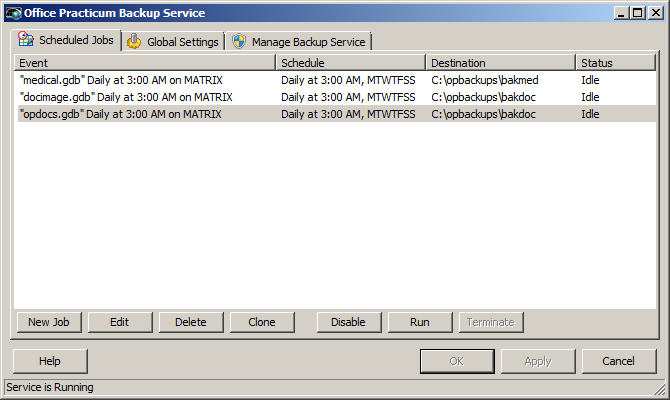The width and height of the screenshot is (670, 400).
Task: Open the Global Settings tab label
Action: [183, 42]
